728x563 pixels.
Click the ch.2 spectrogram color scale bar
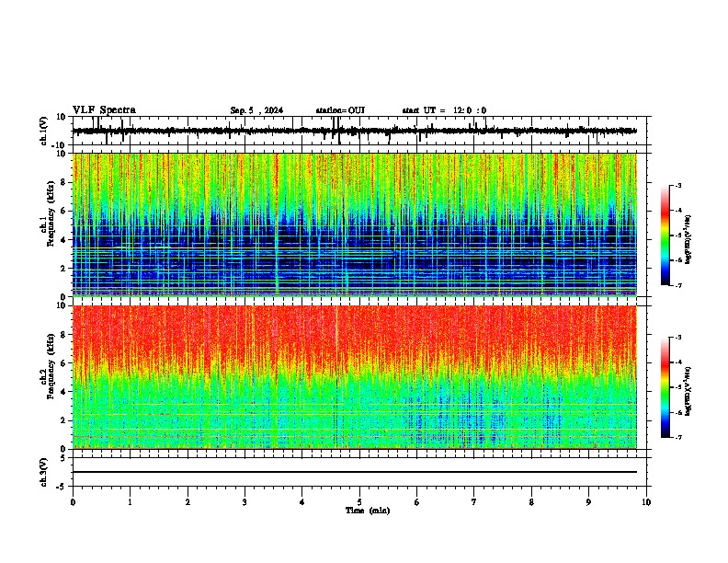tap(665, 387)
